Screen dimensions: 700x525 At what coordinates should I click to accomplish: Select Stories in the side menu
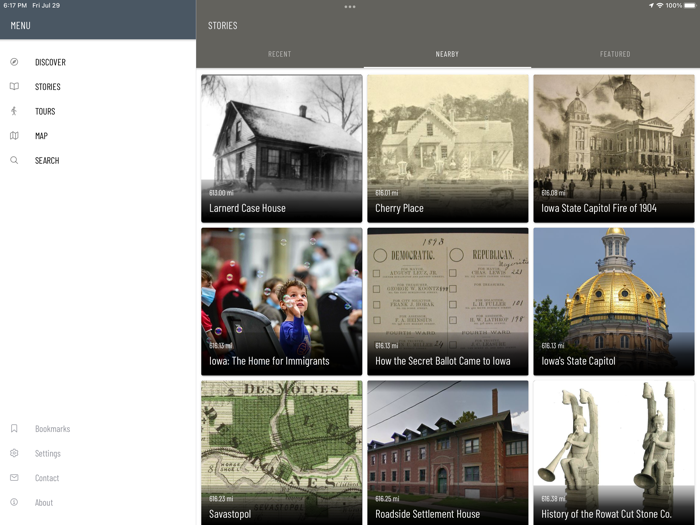click(x=48, y=87)
